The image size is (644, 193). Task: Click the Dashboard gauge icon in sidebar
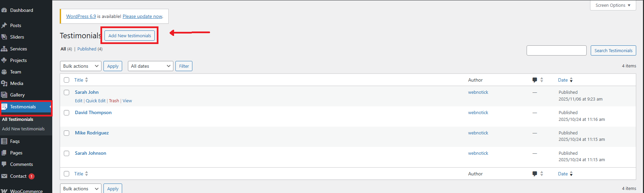[x=4, y=10]
